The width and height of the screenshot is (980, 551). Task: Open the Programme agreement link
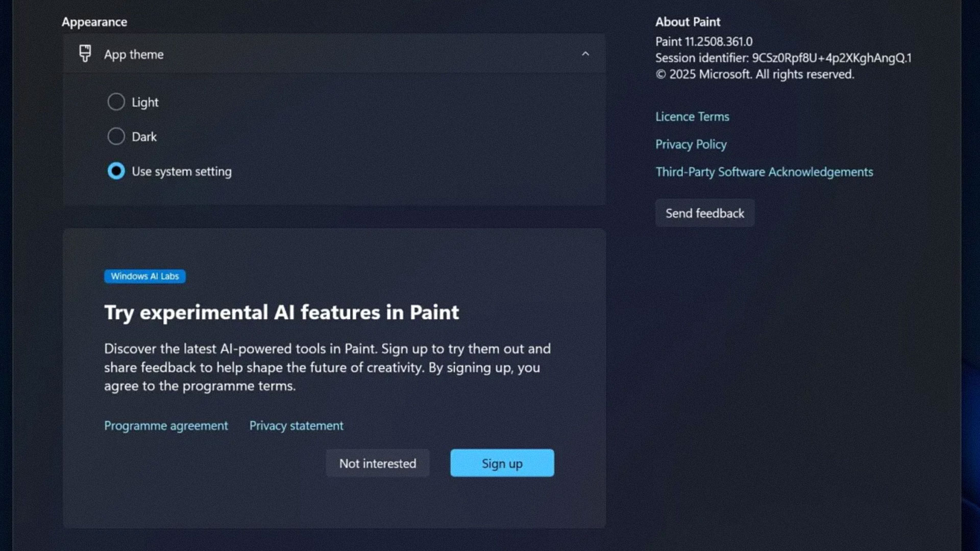pos(166,425)
